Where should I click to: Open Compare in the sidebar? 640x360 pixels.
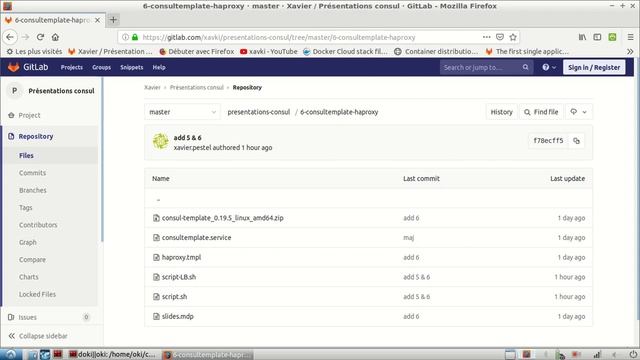click(x=32, y=260)
